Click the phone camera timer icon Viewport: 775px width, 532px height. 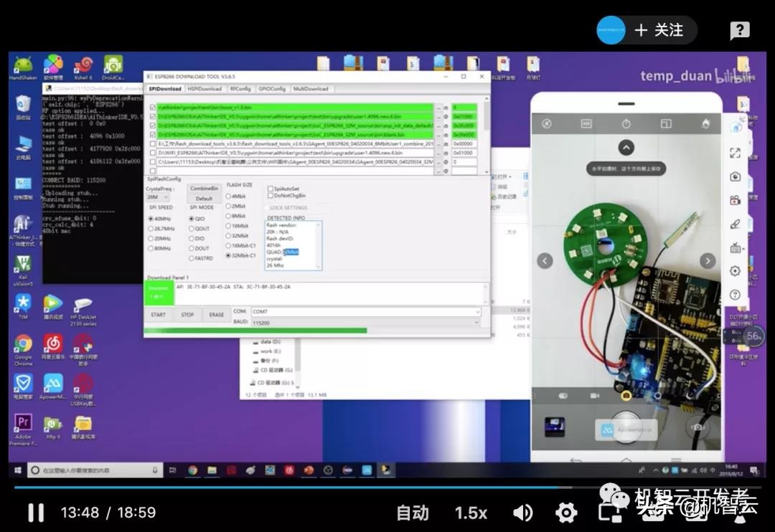point(626,124)
